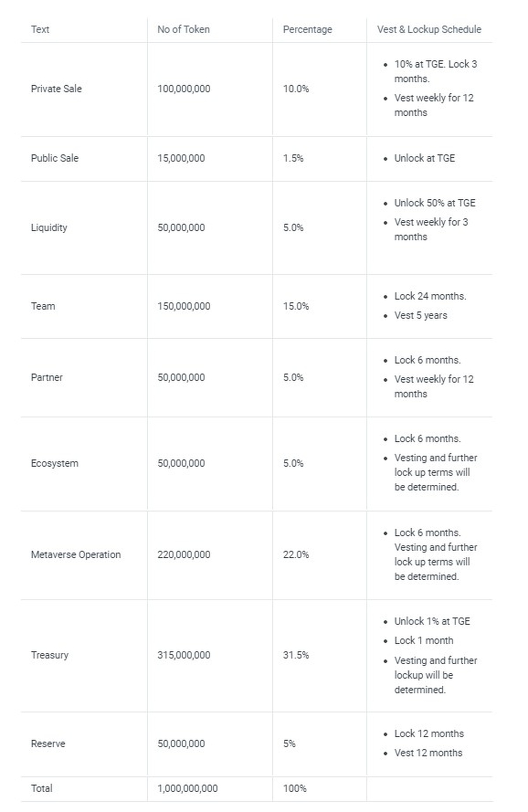Select the "Metaverse Operation" row label
This screenshot has width=528, height=812.
click(76, 555)
